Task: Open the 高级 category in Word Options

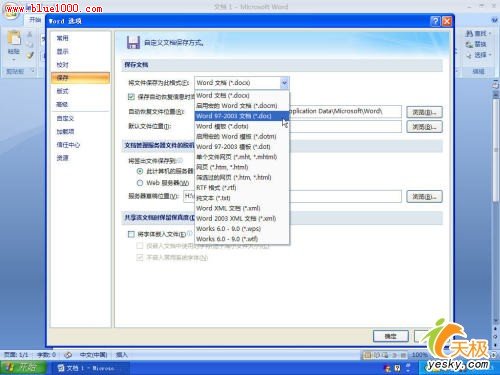Action: coord(80,104)
